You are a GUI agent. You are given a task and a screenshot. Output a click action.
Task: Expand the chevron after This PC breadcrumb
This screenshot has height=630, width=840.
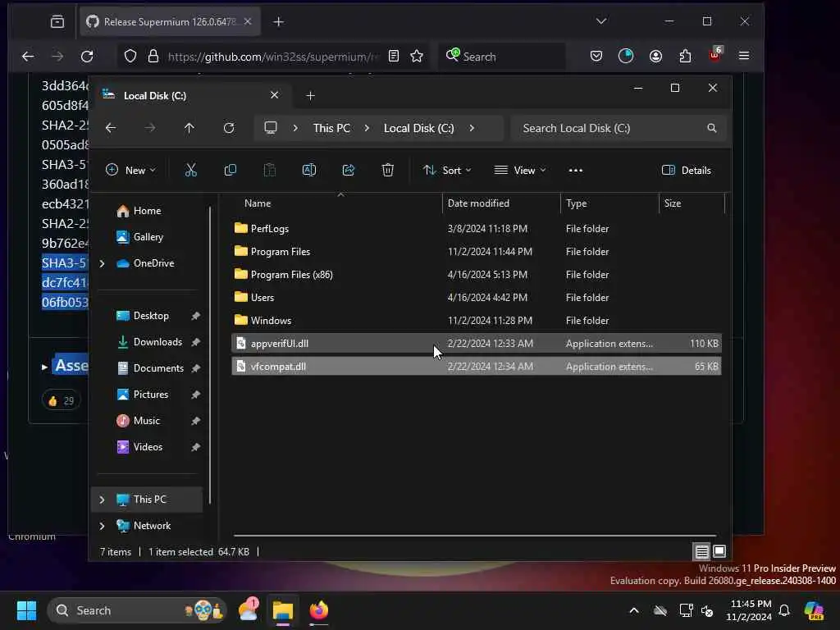[367, 128]
